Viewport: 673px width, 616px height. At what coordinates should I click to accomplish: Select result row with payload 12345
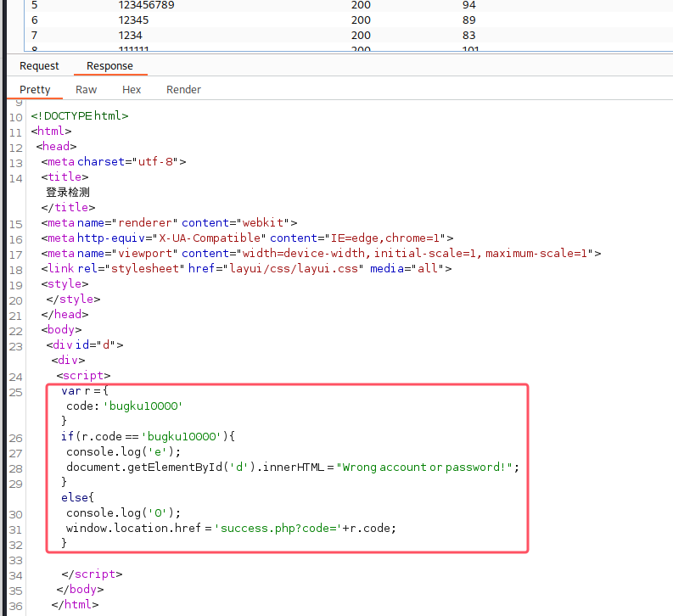tap(349, 20)
